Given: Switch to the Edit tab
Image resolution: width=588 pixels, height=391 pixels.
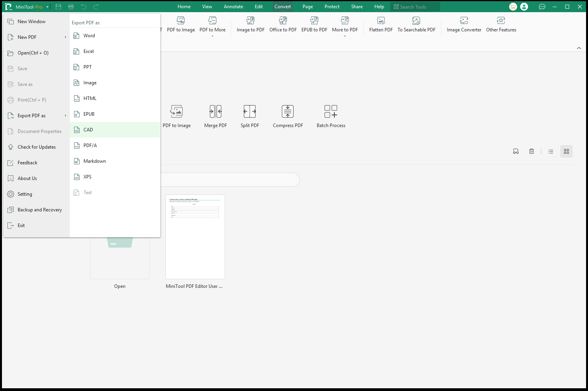Looking at the screenshot, I should pos(259,7).
